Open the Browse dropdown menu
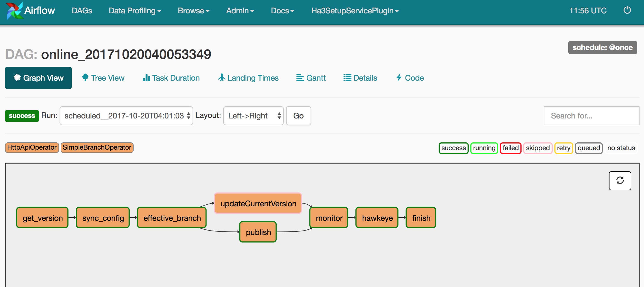This screenshot has height=287, width=644. click(194, 11)
